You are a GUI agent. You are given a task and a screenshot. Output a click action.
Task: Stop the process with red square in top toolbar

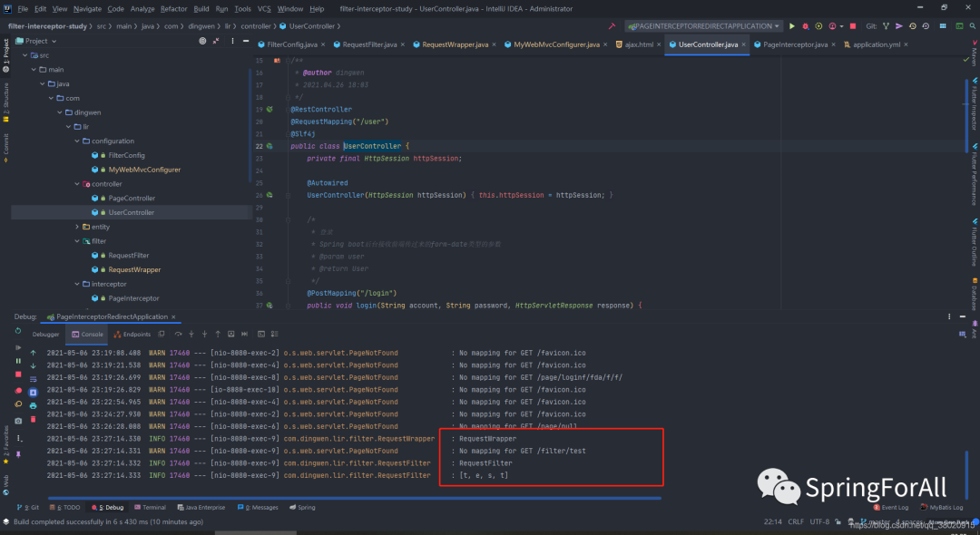[x=853, y=26]
